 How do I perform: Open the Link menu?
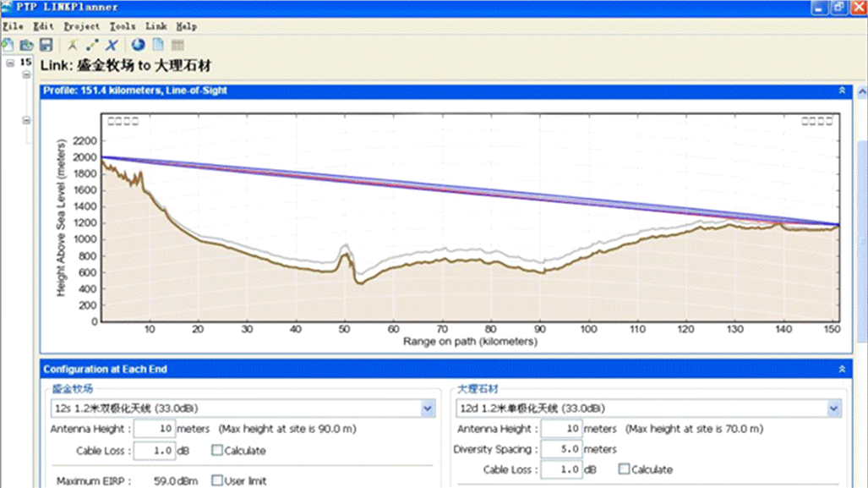[x=156, y=26]
